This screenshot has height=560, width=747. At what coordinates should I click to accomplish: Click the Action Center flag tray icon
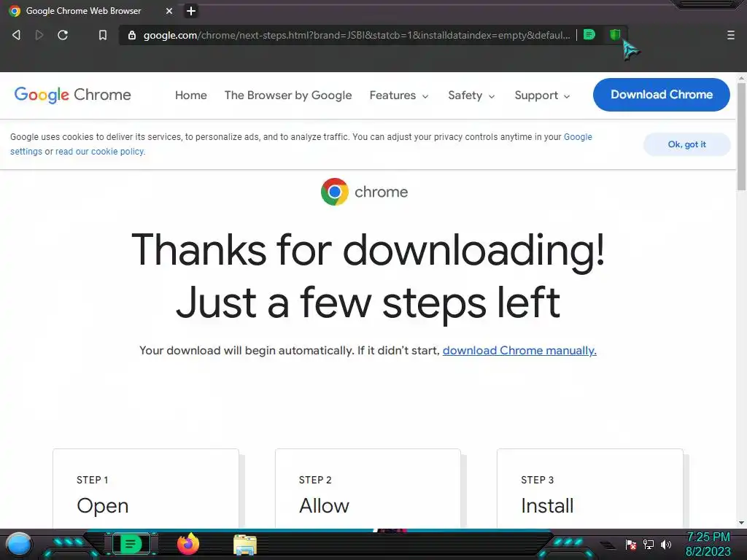point(631,544)
